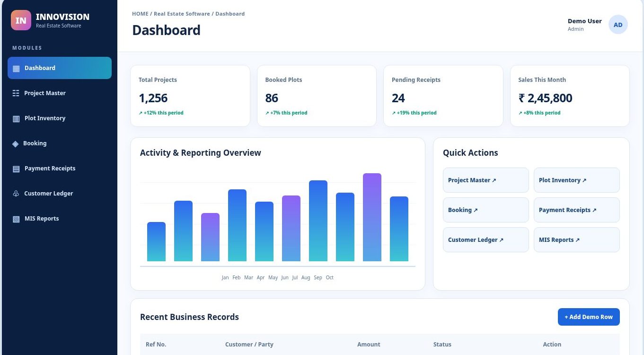
Task: Go to Project Master module
Action: tap(60, 93)
